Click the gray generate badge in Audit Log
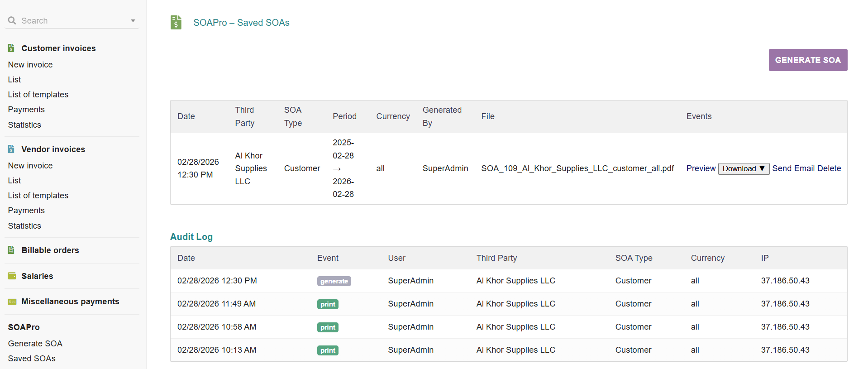The width and height of the screenshot is (868, 369). (x=334, y=281)
